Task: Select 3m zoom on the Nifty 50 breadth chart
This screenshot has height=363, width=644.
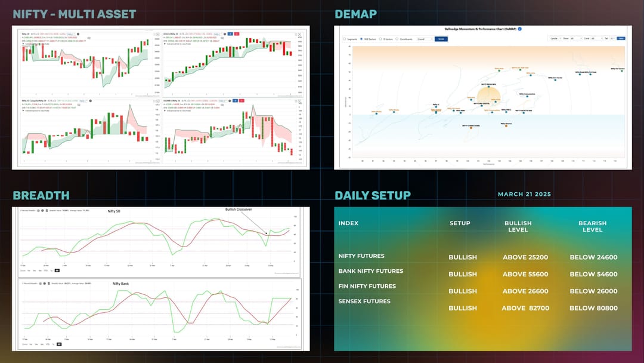Action: (35, 270)
